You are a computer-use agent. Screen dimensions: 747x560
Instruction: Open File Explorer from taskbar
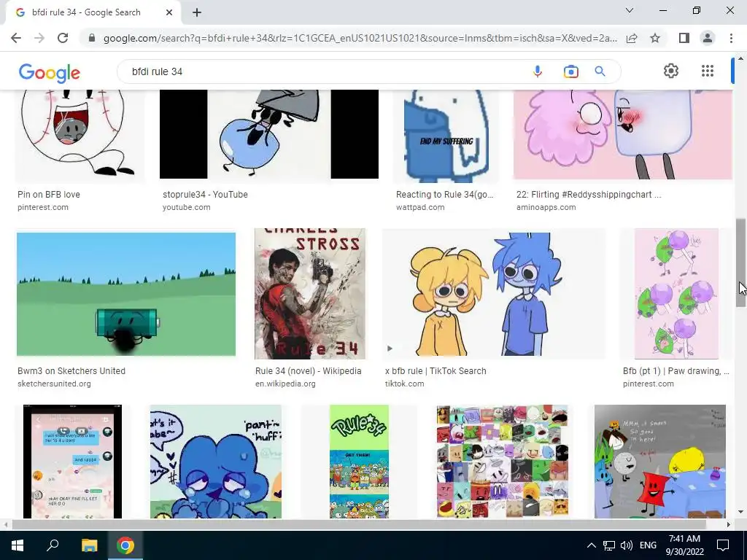point(89,545)
